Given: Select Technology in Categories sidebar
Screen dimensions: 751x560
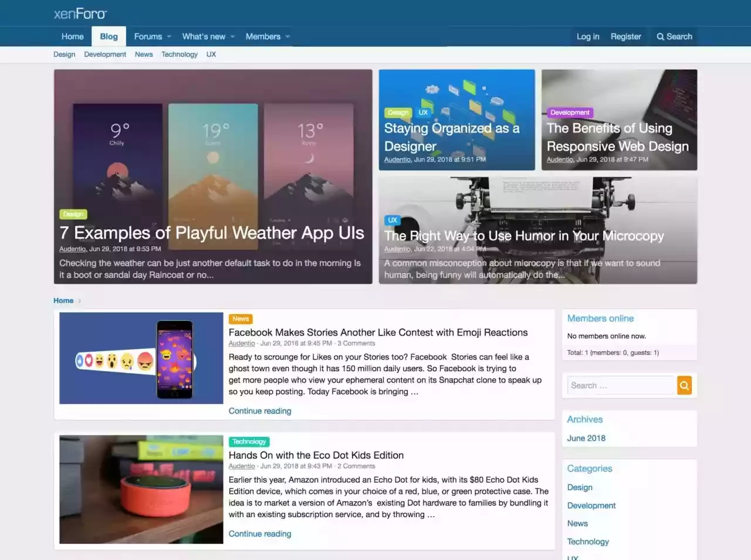Looking at the screenshot, I should click(x=588, y=542).
